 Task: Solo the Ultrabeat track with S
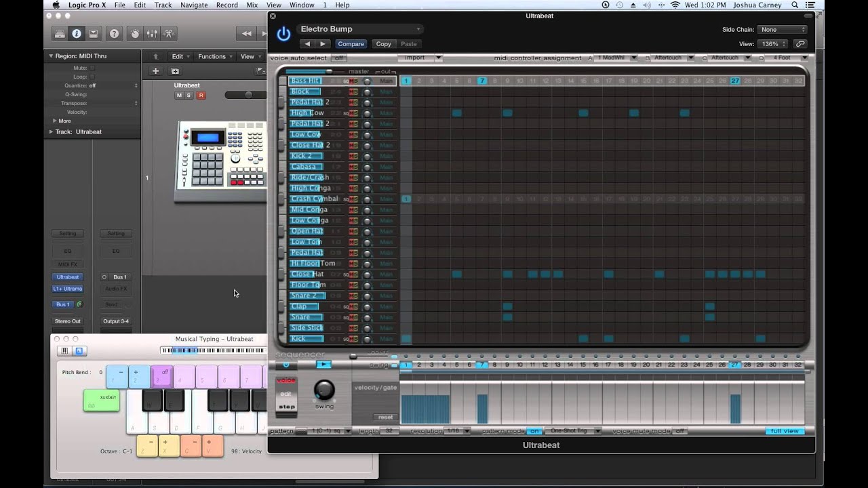tap(189, 96)
